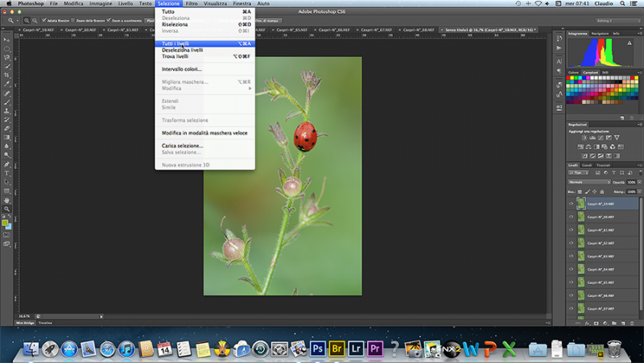This screenshot has height=363, width=644.
Task: Add a Curves adjustment
Action: [601, 138]
